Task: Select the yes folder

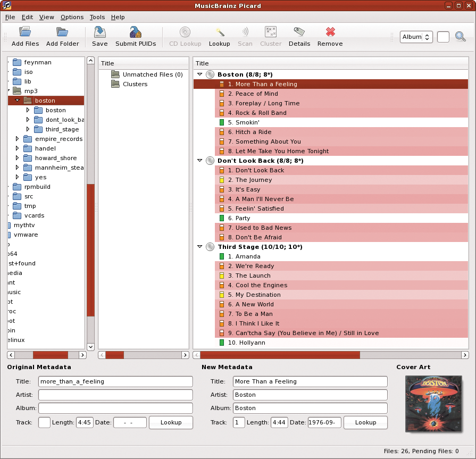Action: [x=40, y=177]
